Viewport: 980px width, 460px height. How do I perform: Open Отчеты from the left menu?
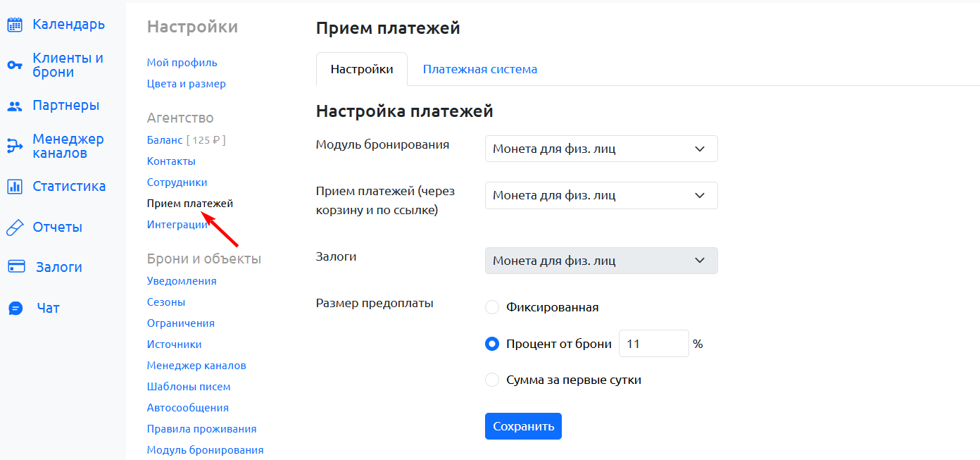[x=57, y=227]
